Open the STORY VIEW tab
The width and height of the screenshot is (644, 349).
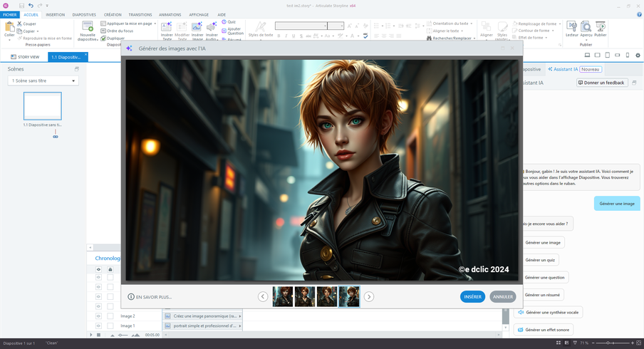click(26, 57)
